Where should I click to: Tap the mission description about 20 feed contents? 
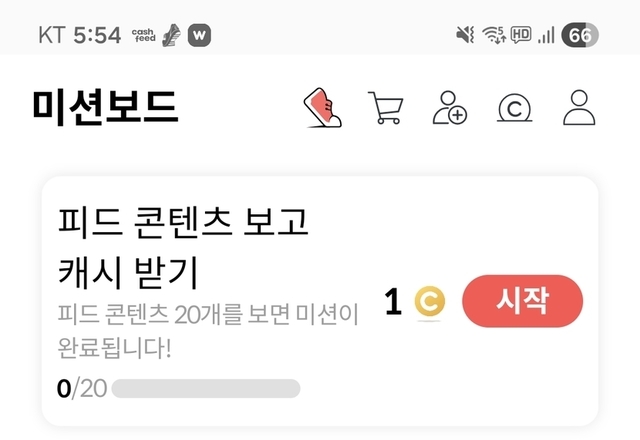coord(207,334)
